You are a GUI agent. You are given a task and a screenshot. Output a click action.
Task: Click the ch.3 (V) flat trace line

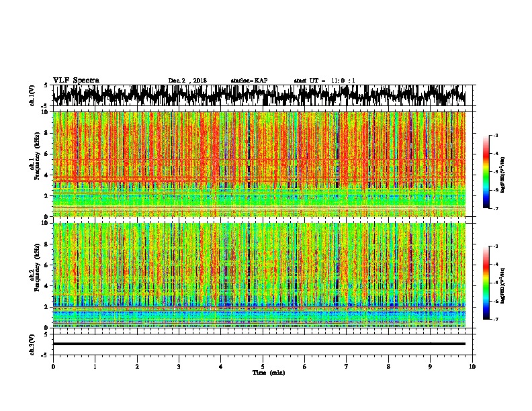coord(259,344)
